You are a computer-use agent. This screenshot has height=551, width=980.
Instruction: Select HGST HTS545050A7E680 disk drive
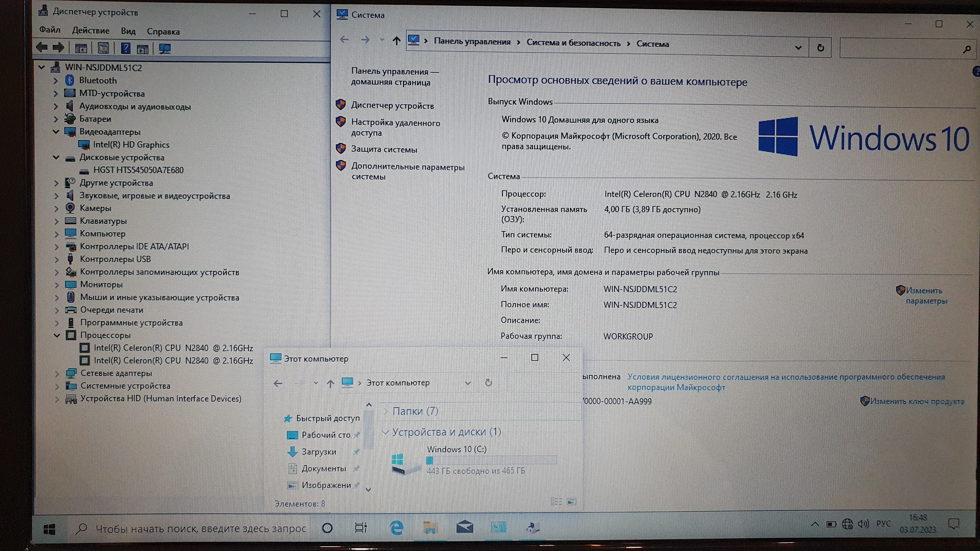click(x=138, y=170)
